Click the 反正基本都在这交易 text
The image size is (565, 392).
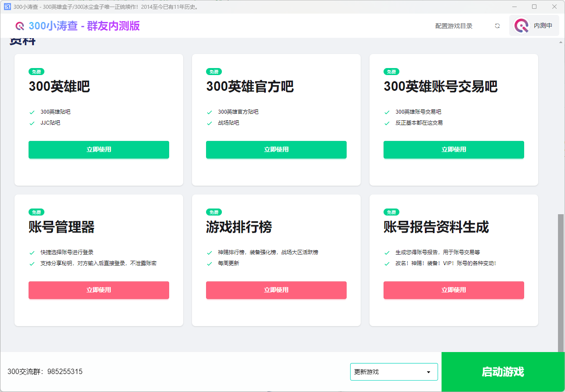[419, 123]
